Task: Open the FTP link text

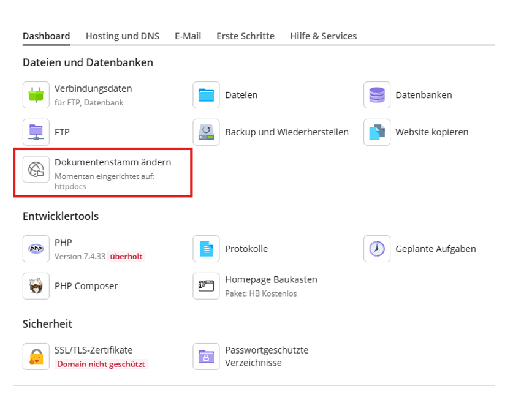Action: pyautogui.click(x=62, y=132)
